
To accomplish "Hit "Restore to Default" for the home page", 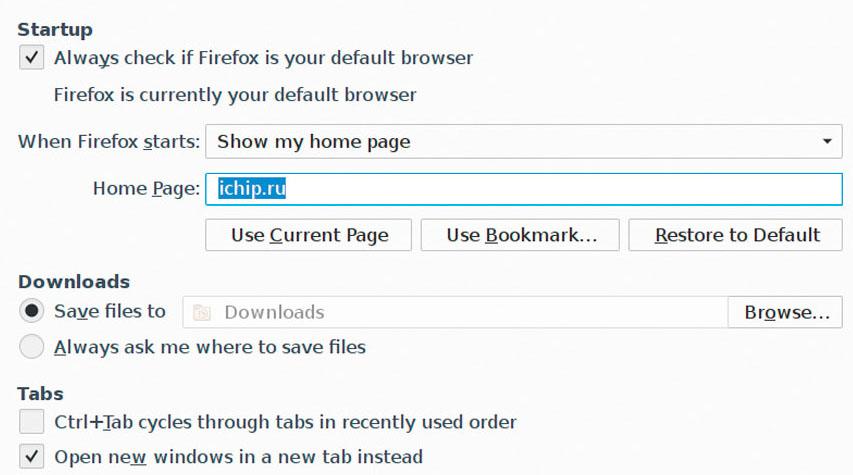I will tap(737, 235).
